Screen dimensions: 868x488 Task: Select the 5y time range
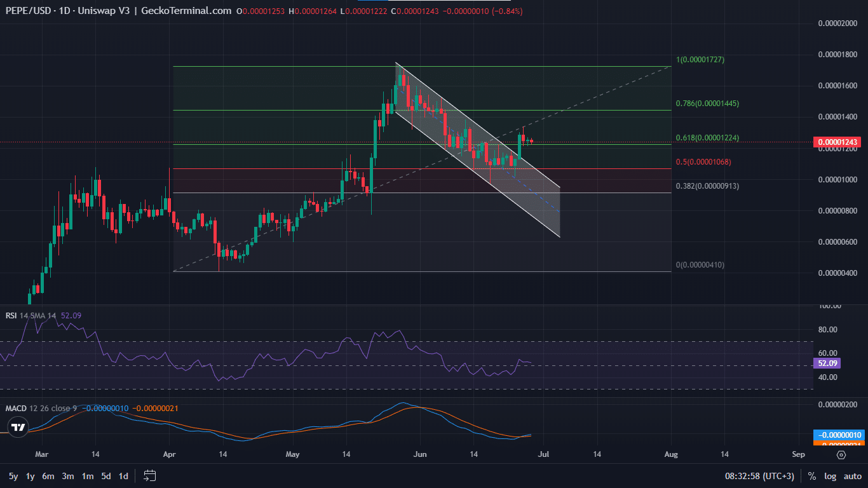(x=13, y=476)
